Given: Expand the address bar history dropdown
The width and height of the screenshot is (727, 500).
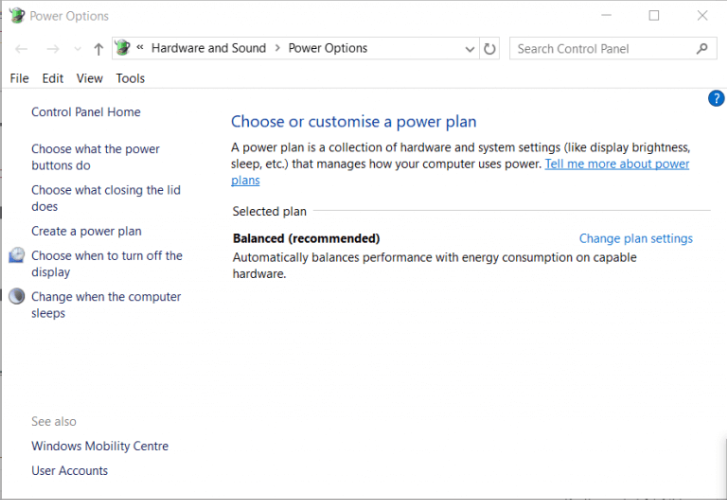Looking at the screenshot, I should coord(470,49).
